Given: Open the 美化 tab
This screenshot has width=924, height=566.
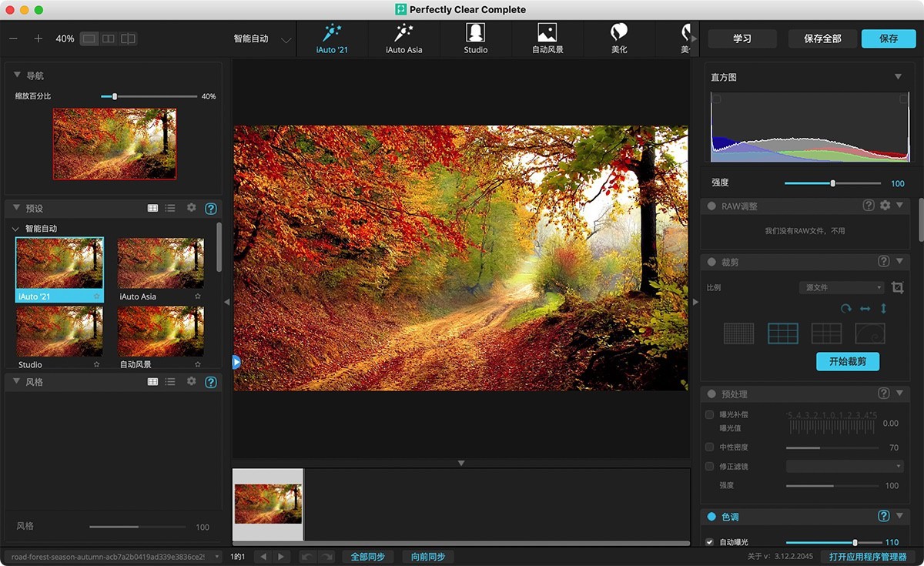Looking at the screenshot, I should coord(618,39).
